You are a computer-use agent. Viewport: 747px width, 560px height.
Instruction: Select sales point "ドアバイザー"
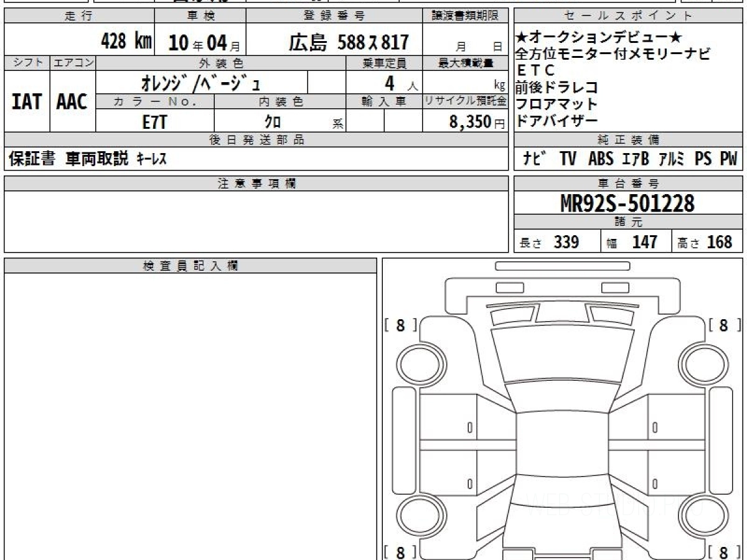557,121
